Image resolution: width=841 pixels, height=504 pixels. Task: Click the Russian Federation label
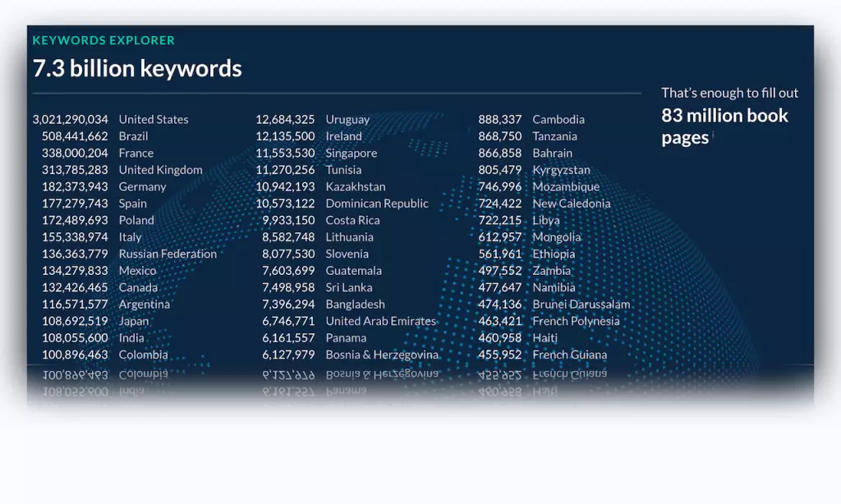pyautogui.click(x=168, y=254)
